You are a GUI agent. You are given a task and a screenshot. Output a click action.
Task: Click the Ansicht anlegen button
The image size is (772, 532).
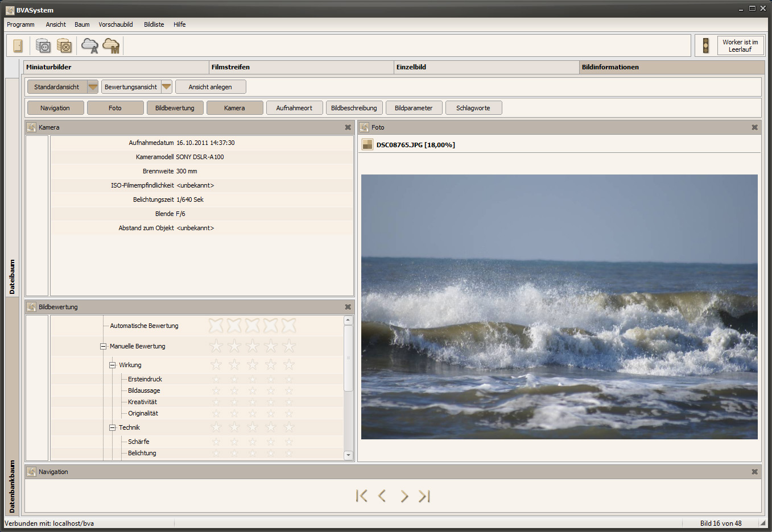[210, 87]
